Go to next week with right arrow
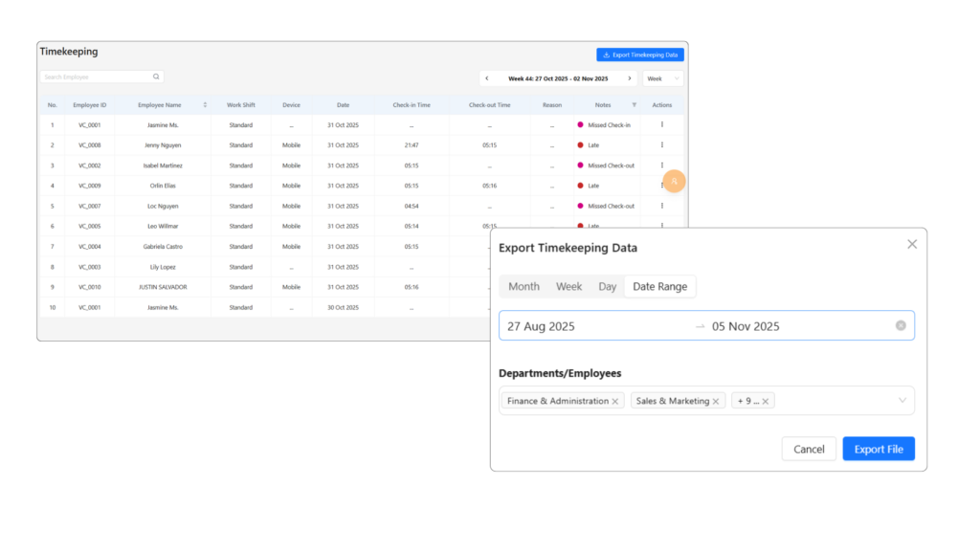Image resolution: width=980 pixels, height=551 pixels. (x=629, y=78)
